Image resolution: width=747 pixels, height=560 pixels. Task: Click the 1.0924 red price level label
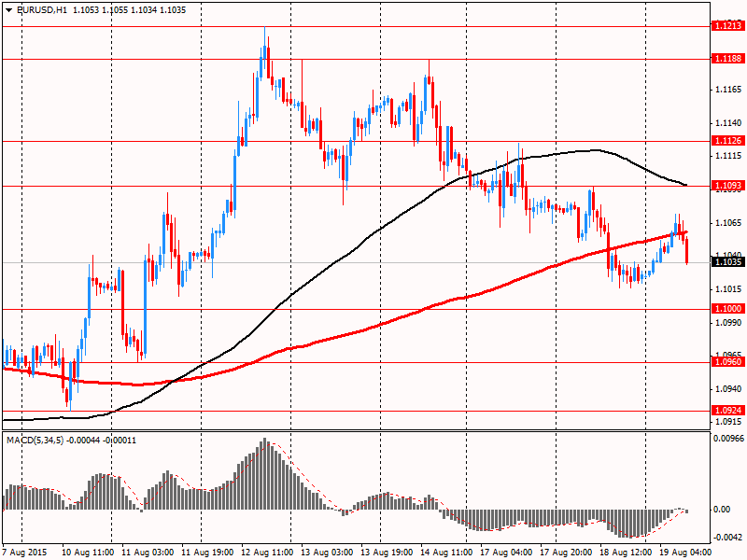tap(727, 411)
